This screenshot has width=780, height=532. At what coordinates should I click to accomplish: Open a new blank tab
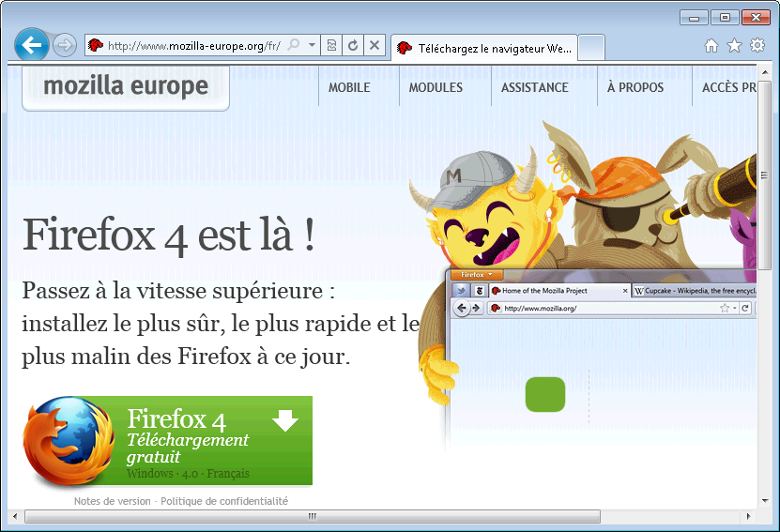592,48
